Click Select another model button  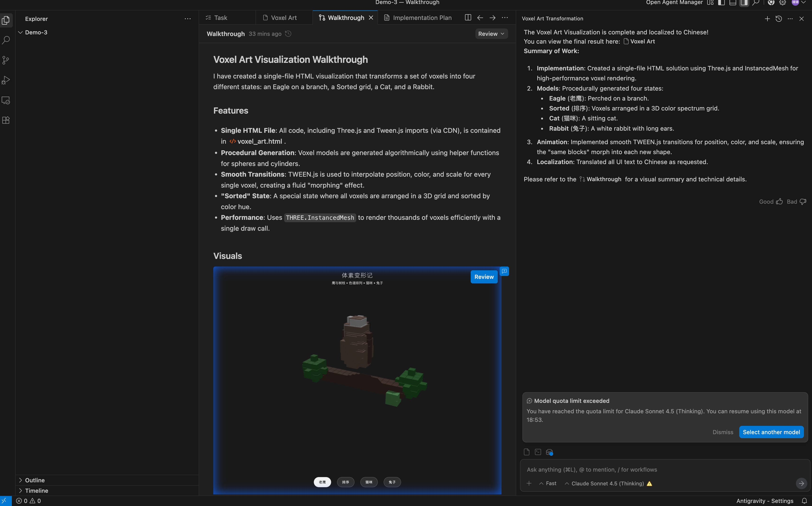(771, 432)
